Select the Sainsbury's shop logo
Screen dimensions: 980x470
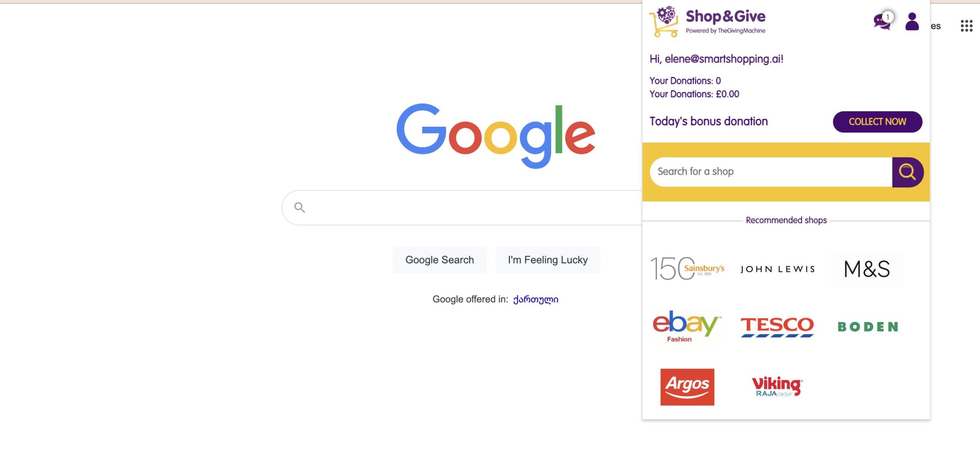click(688, 269)
